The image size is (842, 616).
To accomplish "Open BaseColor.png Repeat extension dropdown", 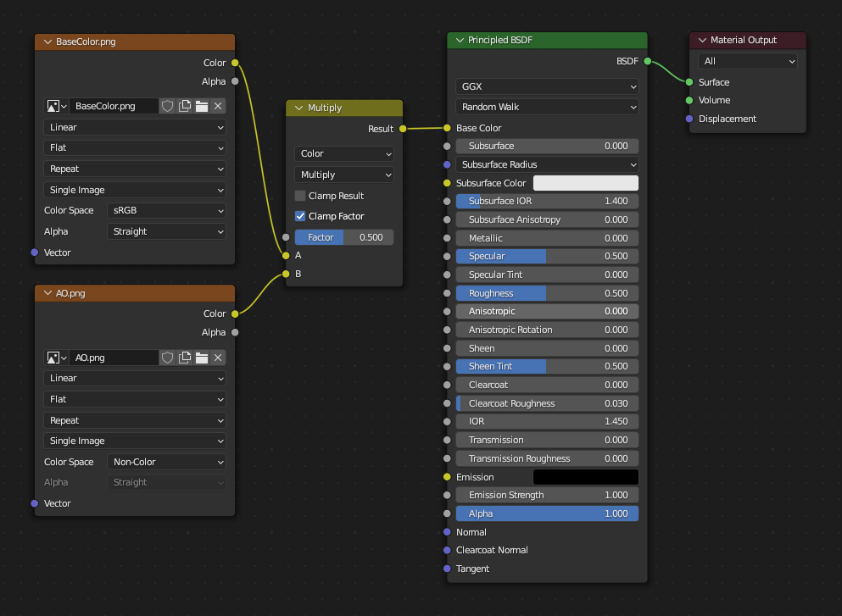I will (x=135, y=169).
